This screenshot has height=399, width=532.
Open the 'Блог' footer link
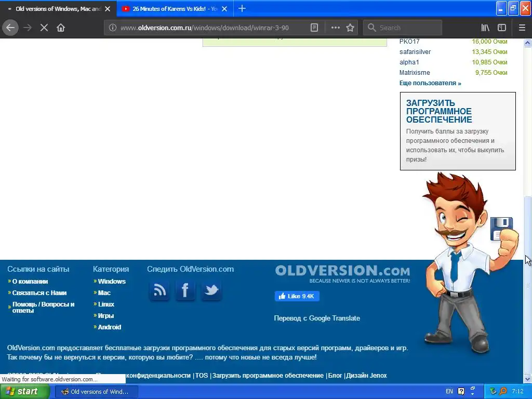[335, 376]
